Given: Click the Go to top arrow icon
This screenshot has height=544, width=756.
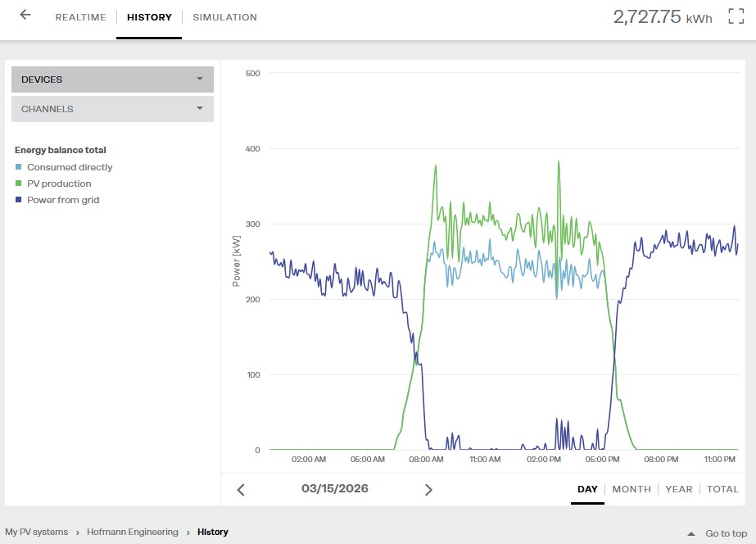Looking at the screenshot, I should pos(691,533).
